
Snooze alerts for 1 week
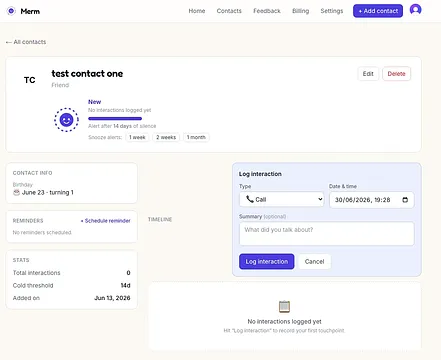[137, 137]
